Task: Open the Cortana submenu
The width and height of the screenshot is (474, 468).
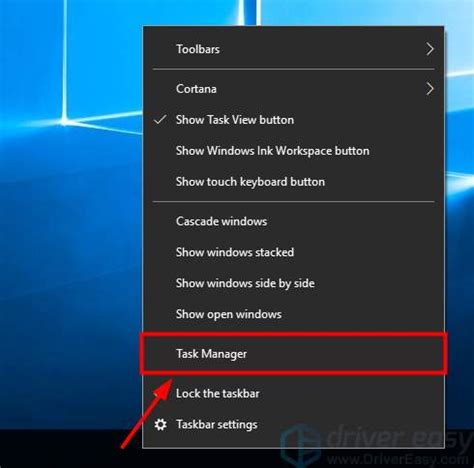Action: coord(293,89)
